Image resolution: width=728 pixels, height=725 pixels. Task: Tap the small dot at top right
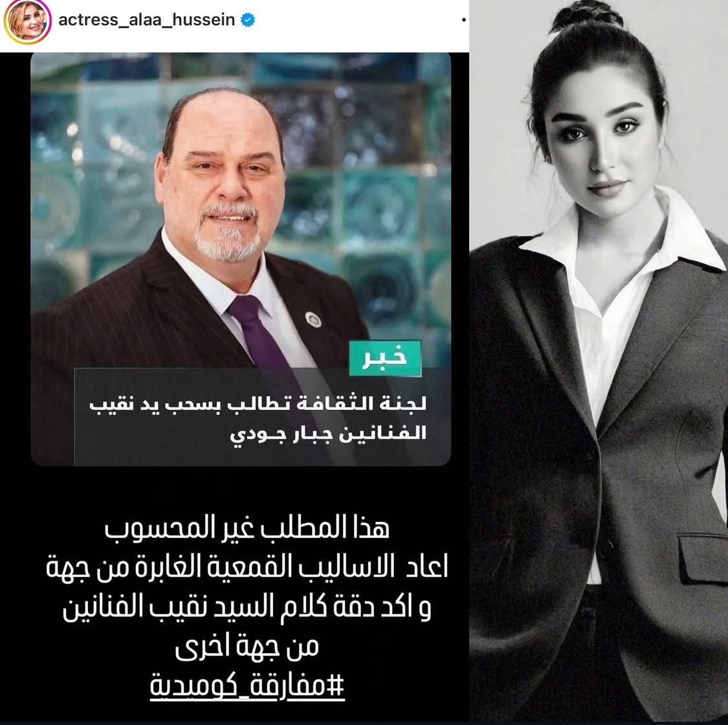pos(463,20)
